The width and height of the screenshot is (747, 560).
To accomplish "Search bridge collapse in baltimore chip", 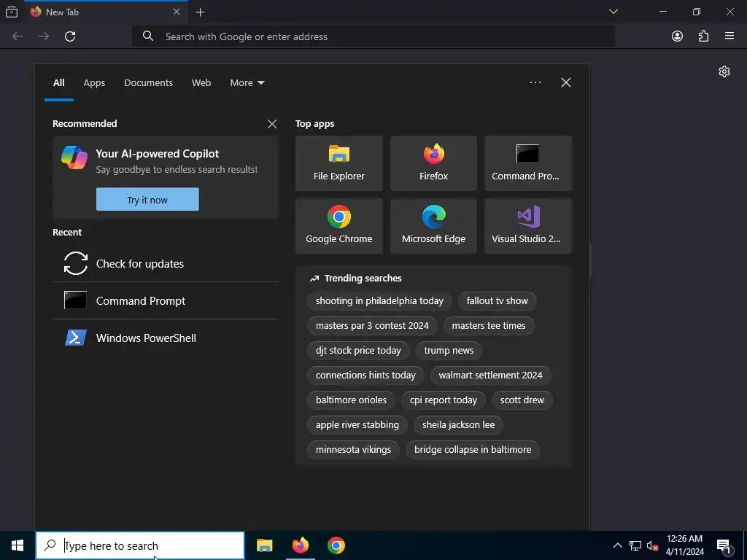I will coord(473,449).
